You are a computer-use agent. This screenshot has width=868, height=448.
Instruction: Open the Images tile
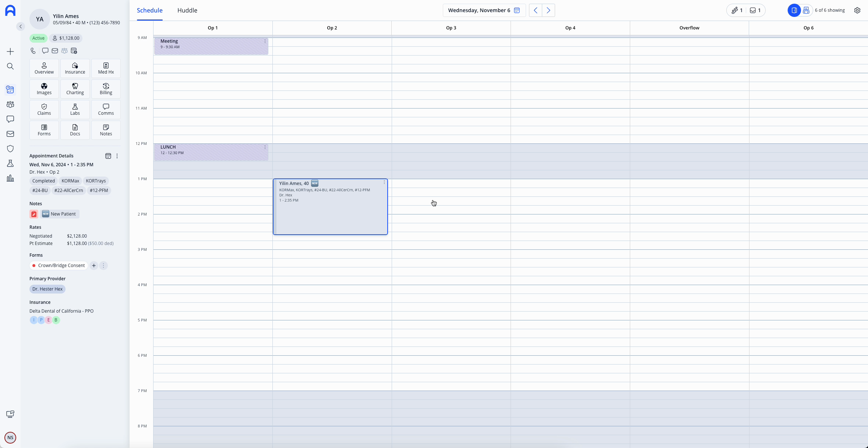[x=44, y=89]
